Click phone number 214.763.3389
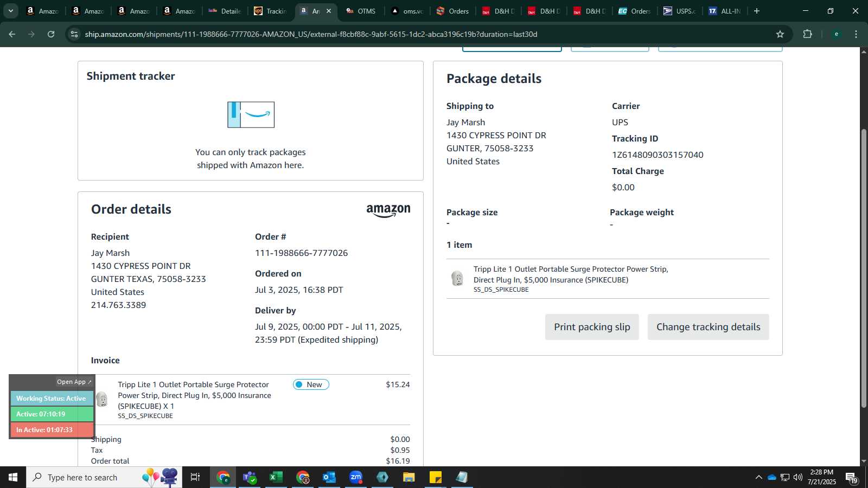The height and width of the screenshot is (488, 868). (x=118, y=305)
